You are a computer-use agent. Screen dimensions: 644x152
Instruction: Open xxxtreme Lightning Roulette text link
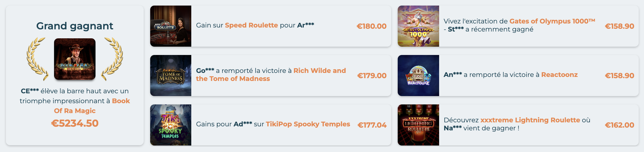530,120
